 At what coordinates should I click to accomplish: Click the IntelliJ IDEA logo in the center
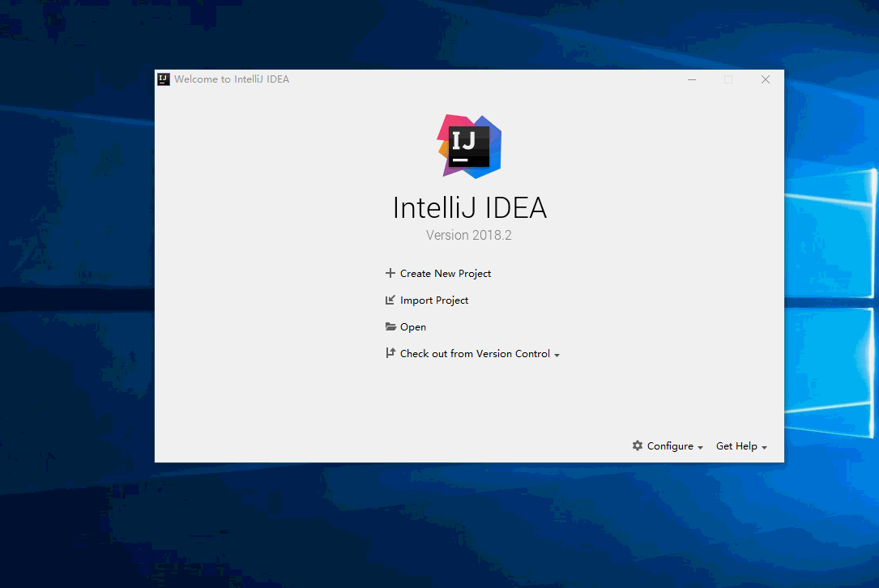[469, 147]
